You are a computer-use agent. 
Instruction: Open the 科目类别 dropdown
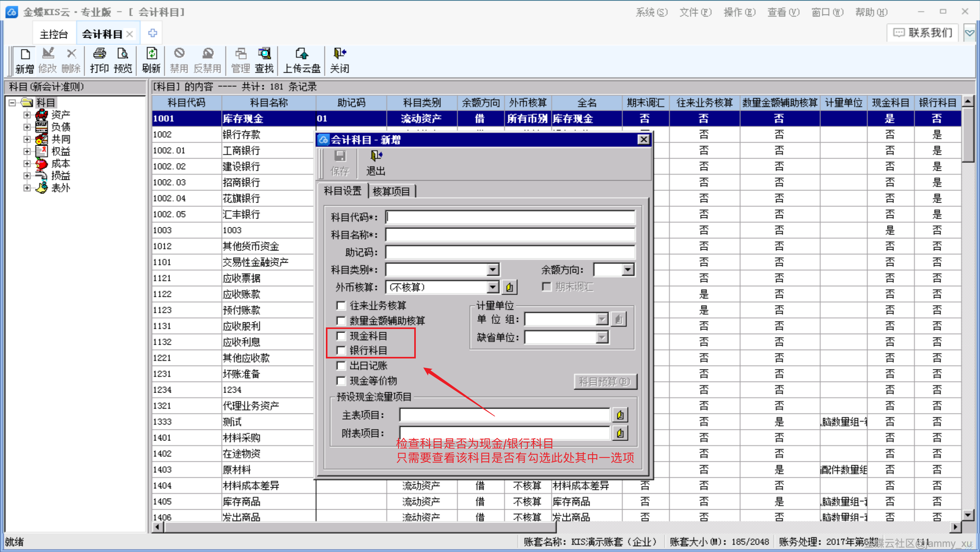tap(493, 270)
